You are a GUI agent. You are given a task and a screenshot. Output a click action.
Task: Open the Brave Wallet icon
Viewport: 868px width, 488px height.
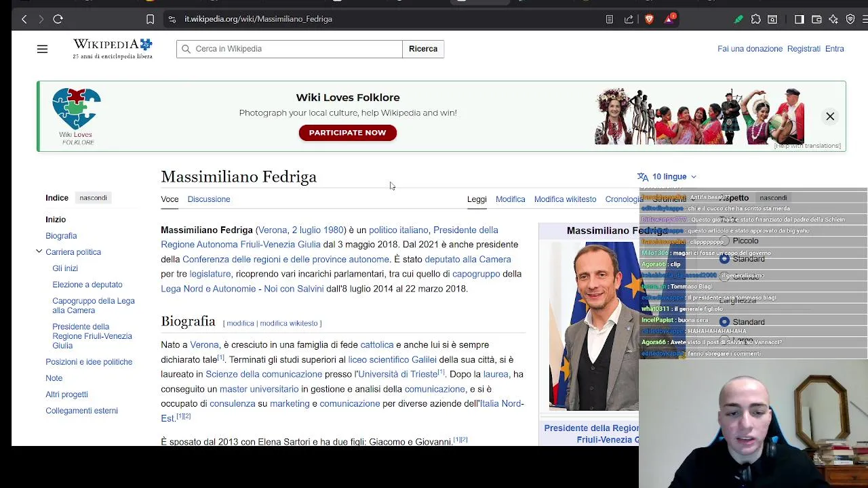(816, 19)
